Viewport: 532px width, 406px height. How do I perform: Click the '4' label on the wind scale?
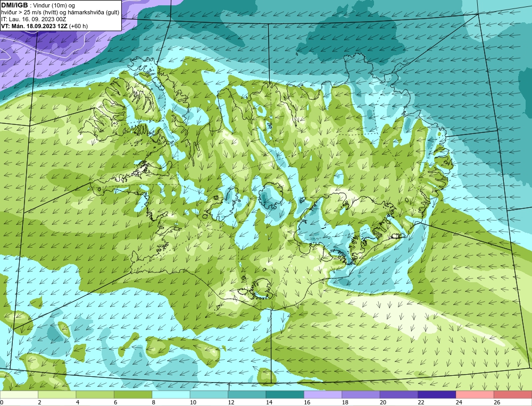[78, 402]
